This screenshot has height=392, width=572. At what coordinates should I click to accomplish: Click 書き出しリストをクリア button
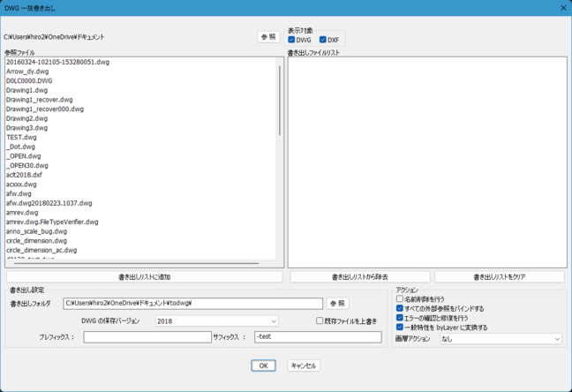(x=500, y=276)
